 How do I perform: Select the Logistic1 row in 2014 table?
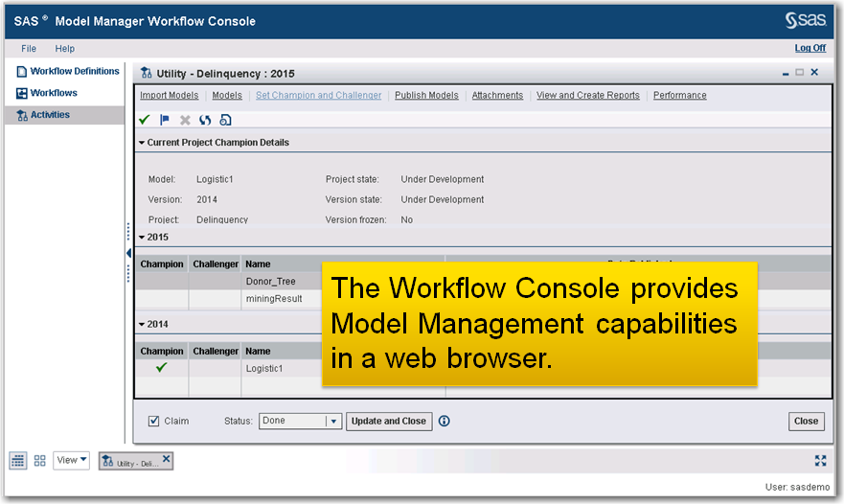(x=264, y=369)
